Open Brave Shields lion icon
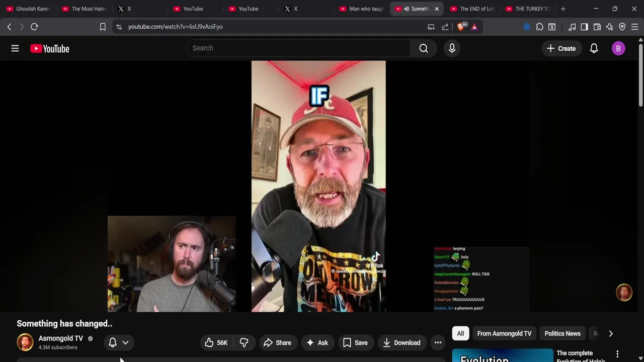The height and width of the screenshot is (362, 644). point(461,27)
